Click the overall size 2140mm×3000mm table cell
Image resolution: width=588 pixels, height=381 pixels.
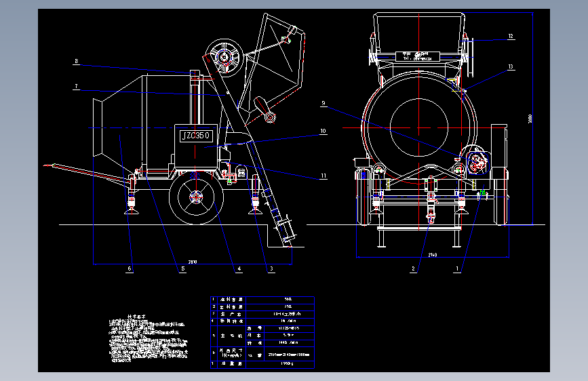click(x=289, y=355)
